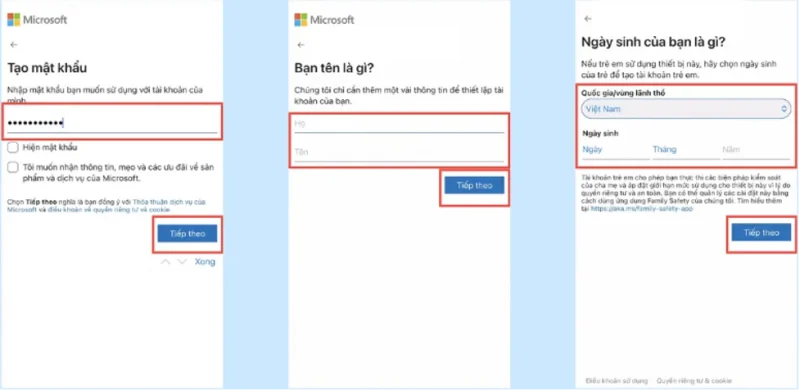
Task: Click Tiếp theo on the password screen
Action: pos(187,234)
